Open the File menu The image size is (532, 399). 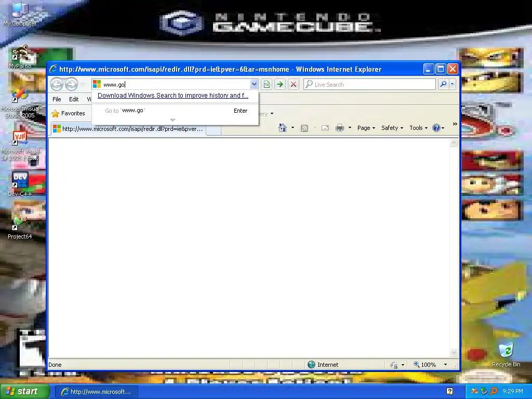click(x=57, y=99)
